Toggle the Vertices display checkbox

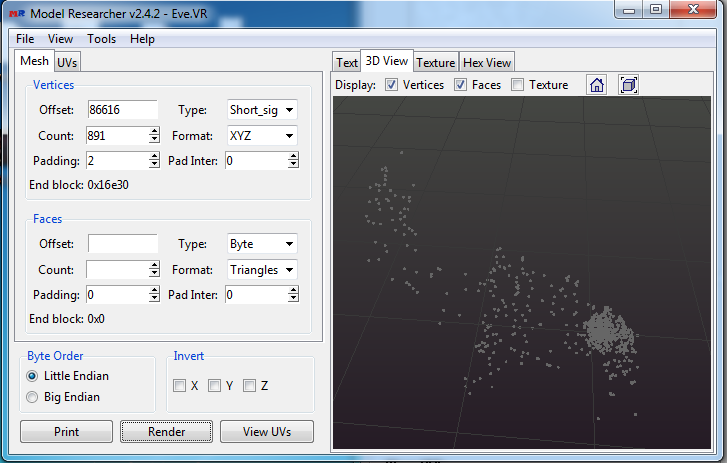point(391,85)
